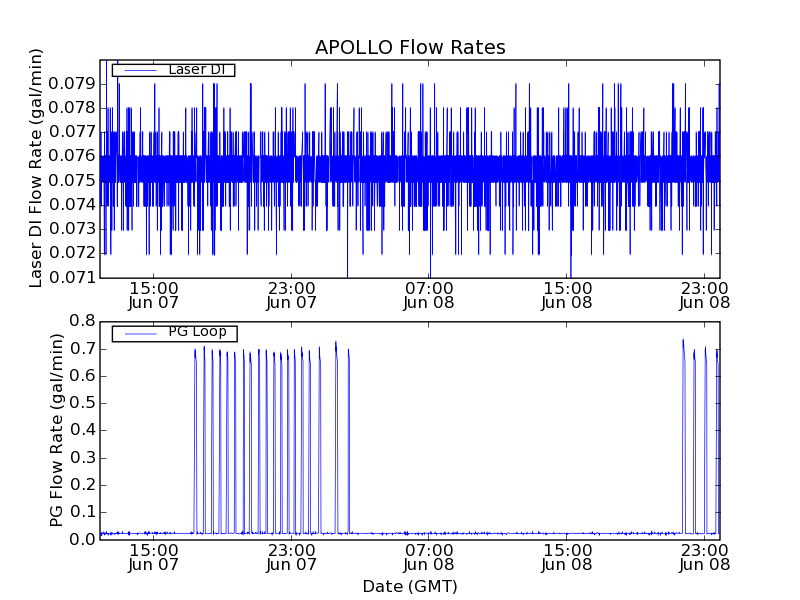Click the blue line sample in Laser DI legend
The image size is (800, 600).
[140, 70]
